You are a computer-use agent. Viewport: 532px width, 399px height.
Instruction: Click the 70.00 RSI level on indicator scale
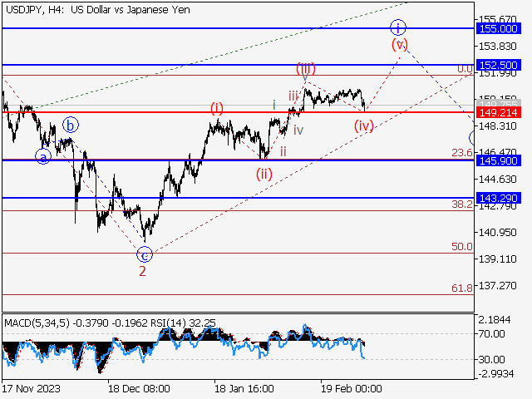click(491, 334)
